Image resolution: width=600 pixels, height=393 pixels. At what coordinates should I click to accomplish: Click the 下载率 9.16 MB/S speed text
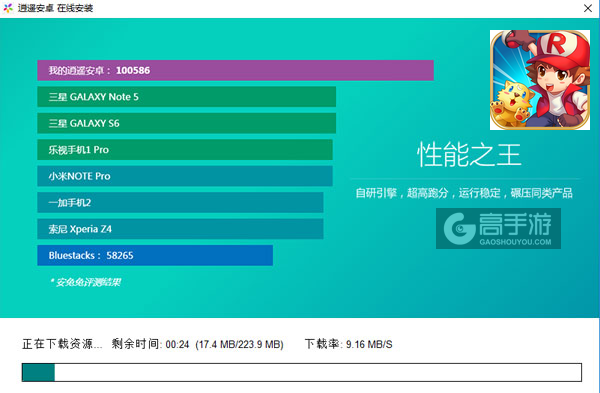(x=348, y=344)
